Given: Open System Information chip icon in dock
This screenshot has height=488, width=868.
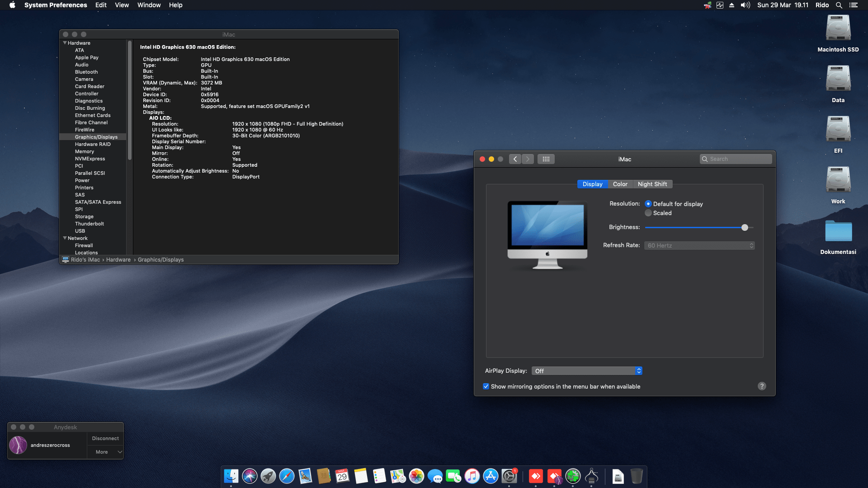Looking at the screenshot, I should [x=591, y=476].
